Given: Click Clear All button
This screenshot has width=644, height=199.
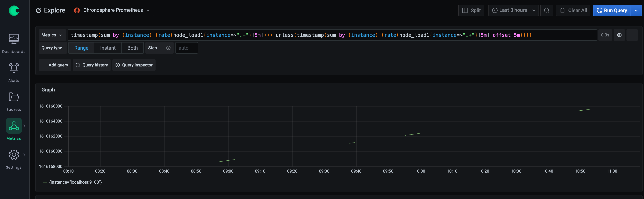Looking at the screenshot, I should click(573, 10).
